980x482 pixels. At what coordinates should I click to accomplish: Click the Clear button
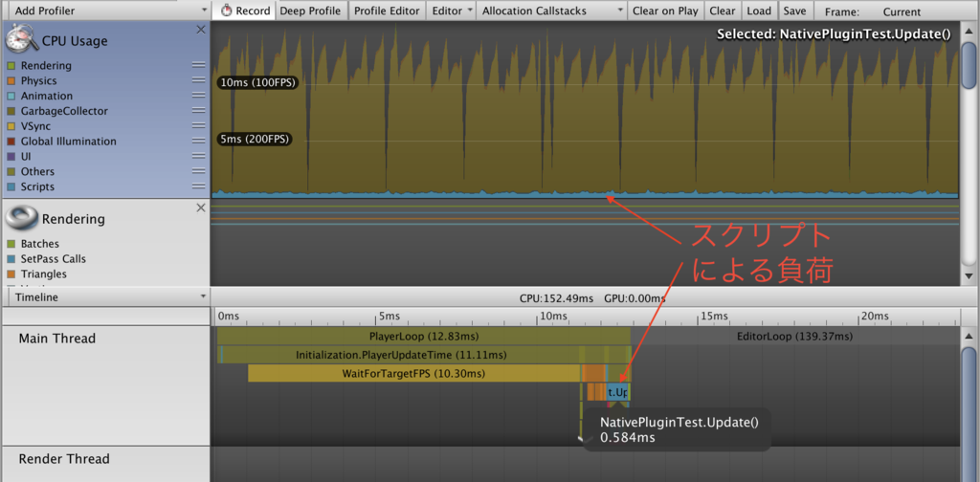click(723, 11)
